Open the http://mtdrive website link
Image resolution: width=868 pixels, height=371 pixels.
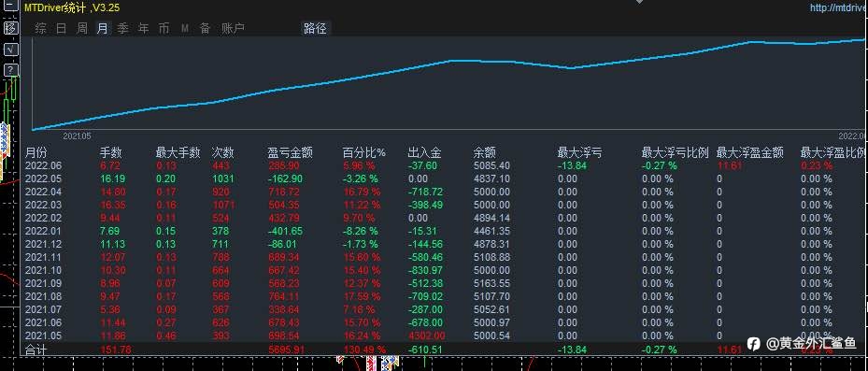[x=838, y=7]
